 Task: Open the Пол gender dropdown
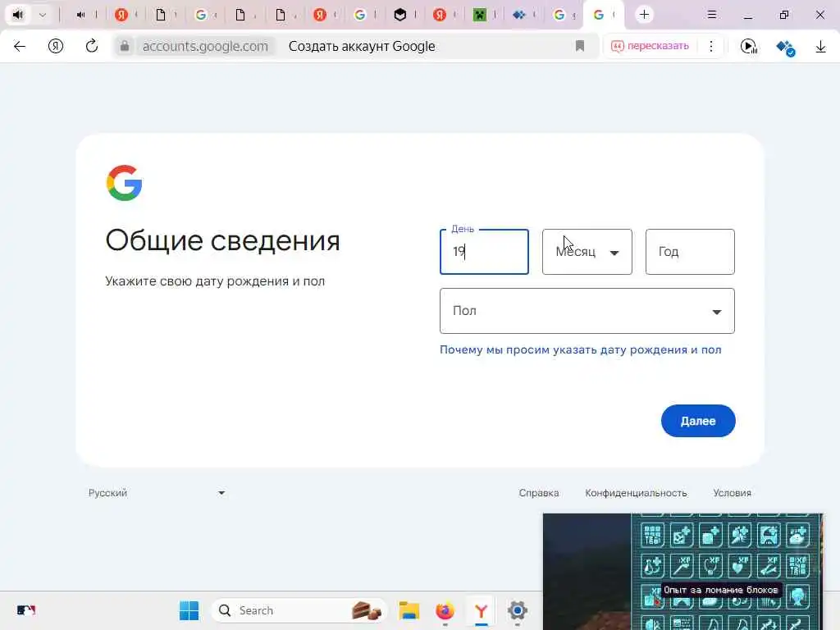point(587,311)
